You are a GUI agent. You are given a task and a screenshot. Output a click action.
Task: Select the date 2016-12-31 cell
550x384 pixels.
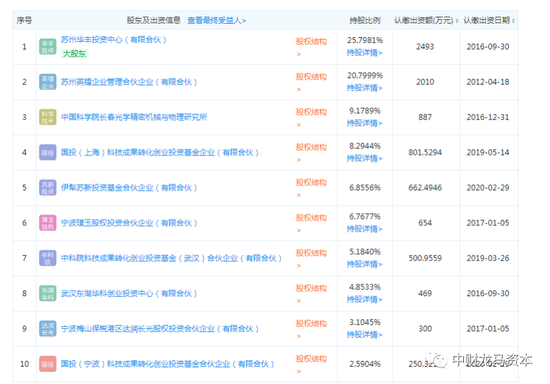click(488, 117)
